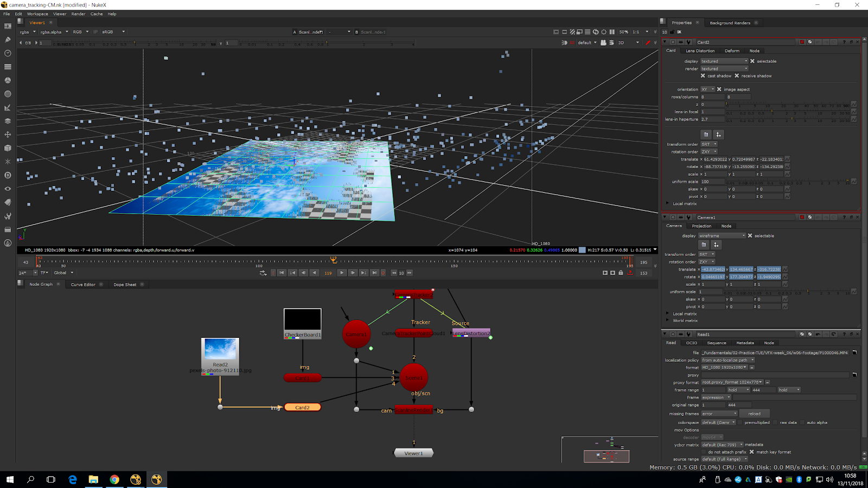Open the Transform nodes toolbar menu
This screenshot has height=488, width=868.
point(8,134)
